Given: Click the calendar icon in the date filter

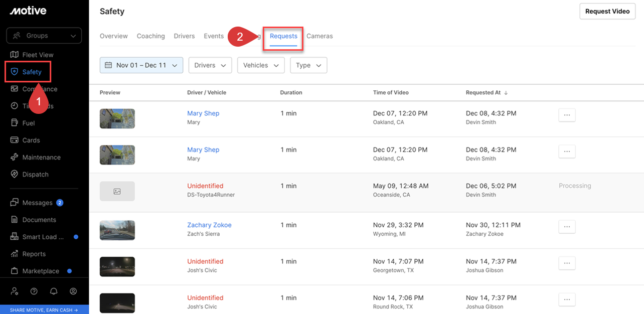Looking at the screenshot, I should pos(108,65).
